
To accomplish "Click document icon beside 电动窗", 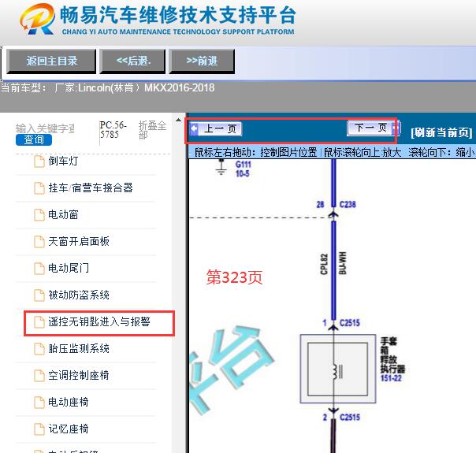I will coord(39,215).
